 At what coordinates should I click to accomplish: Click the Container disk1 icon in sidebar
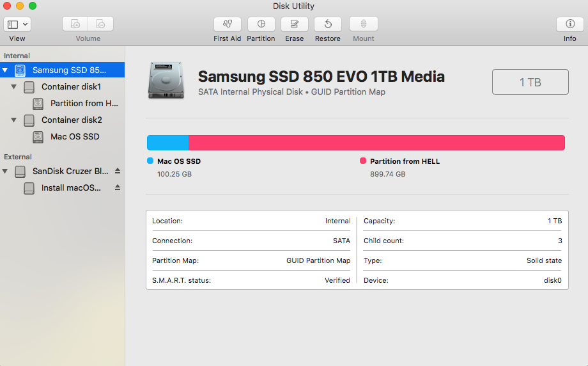pos(29,87)
